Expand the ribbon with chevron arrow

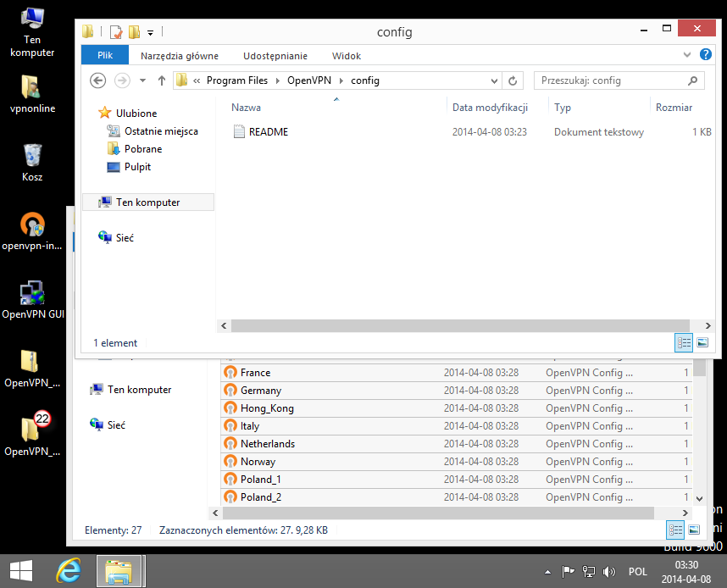(x=687, y=55)
